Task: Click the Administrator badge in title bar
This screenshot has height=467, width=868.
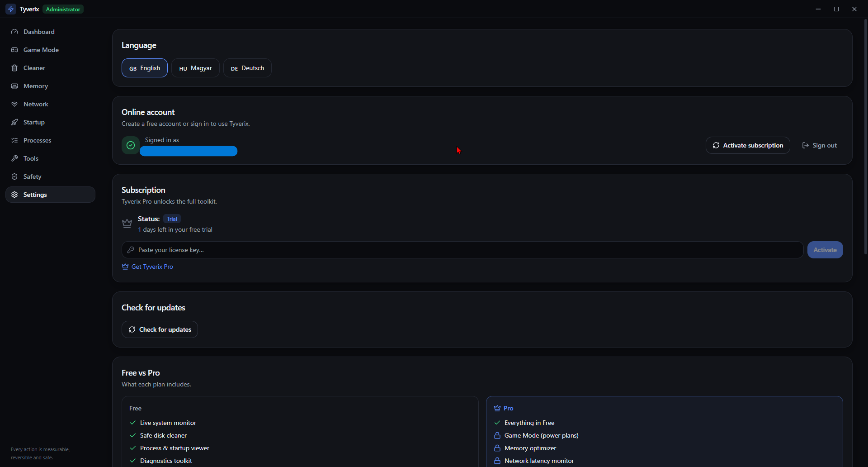Action: coord(63,9)
